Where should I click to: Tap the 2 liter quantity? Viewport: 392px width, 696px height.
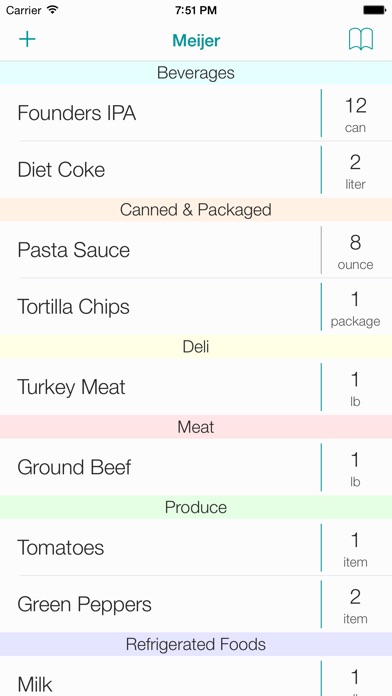(355, 170)
